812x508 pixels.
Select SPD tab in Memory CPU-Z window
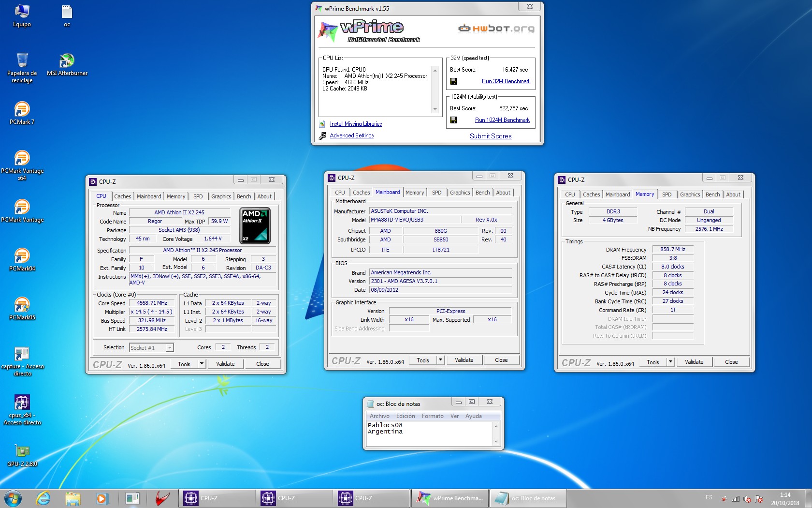click(x=667, y=194)
